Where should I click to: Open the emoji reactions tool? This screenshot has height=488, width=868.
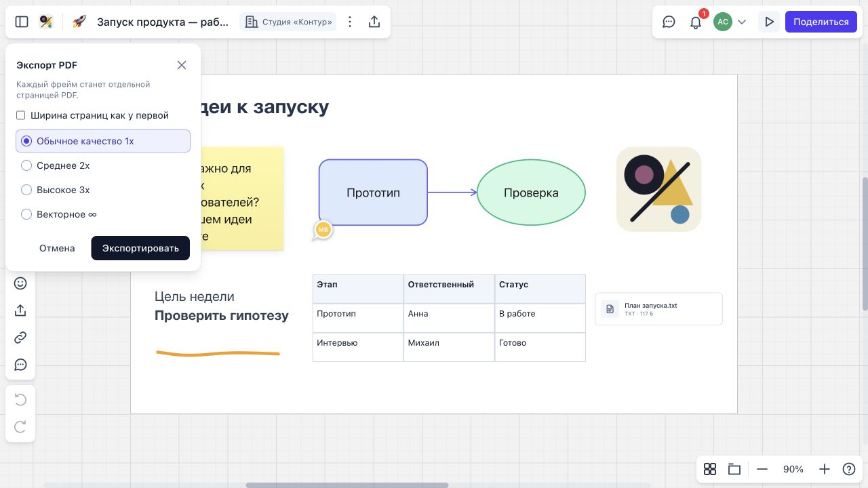point(20,283)
